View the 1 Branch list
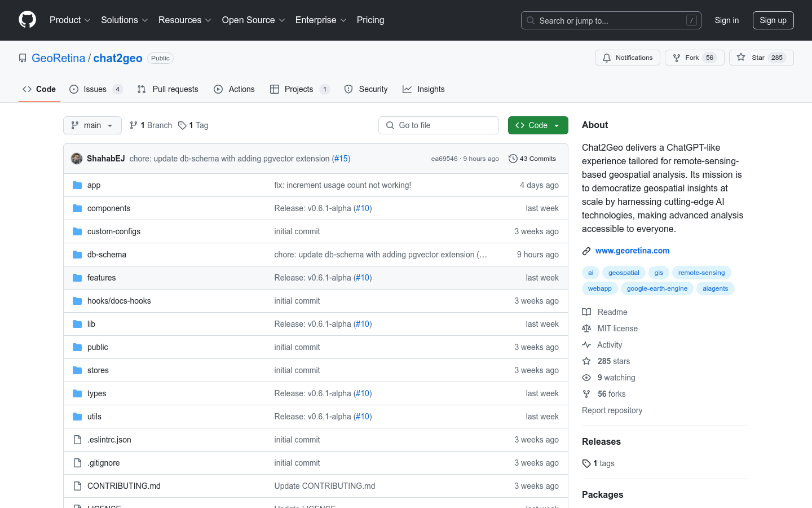 pyautogui.click(x=151, y=125)
